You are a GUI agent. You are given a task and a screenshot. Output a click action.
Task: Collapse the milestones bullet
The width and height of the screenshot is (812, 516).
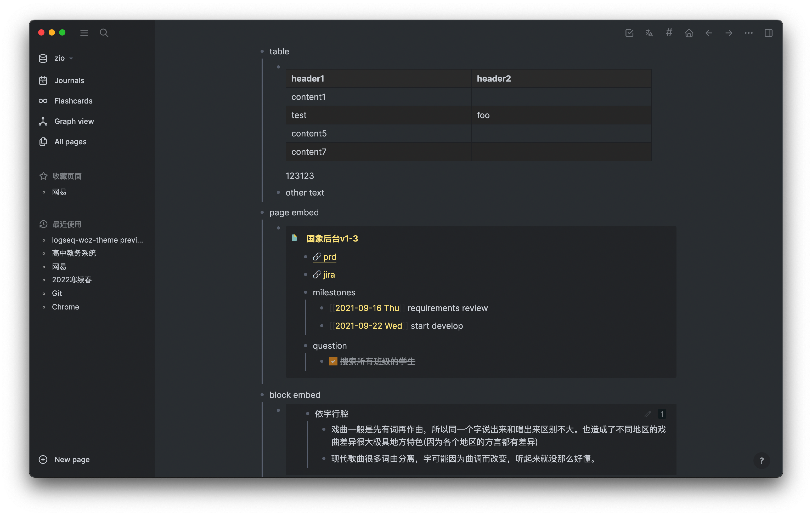click(x=306, y=292)
